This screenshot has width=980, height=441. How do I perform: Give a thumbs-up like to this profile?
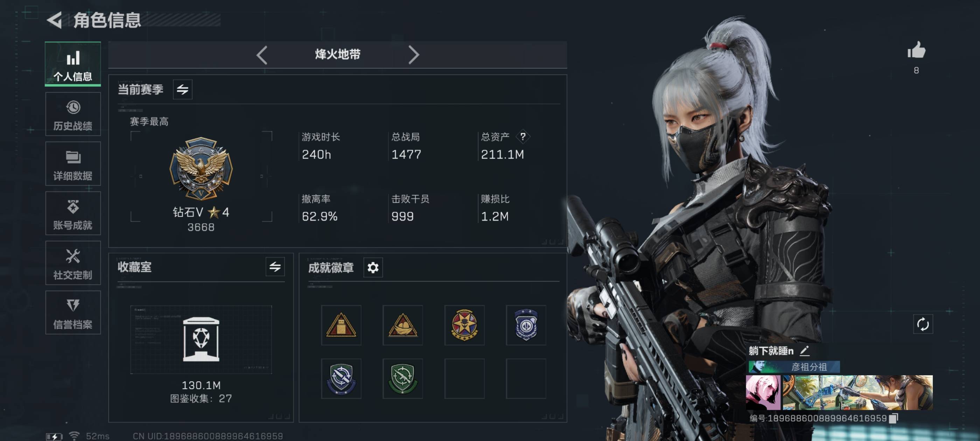916,50
